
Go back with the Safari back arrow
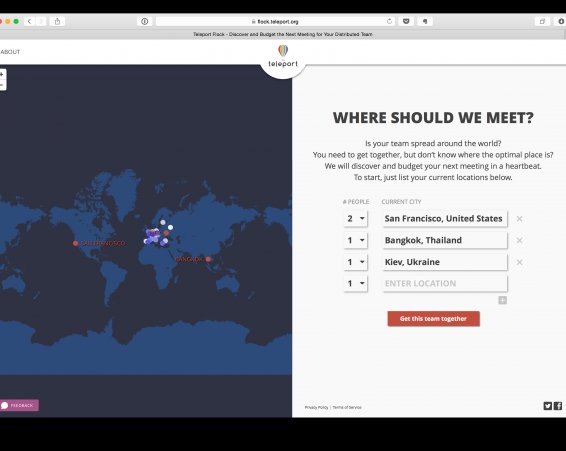(x=30, y=21)
